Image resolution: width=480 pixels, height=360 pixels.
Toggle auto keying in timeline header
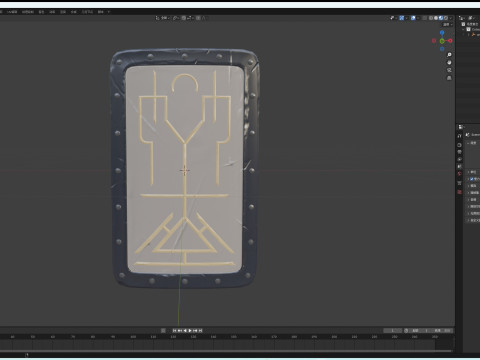[163, 330]
